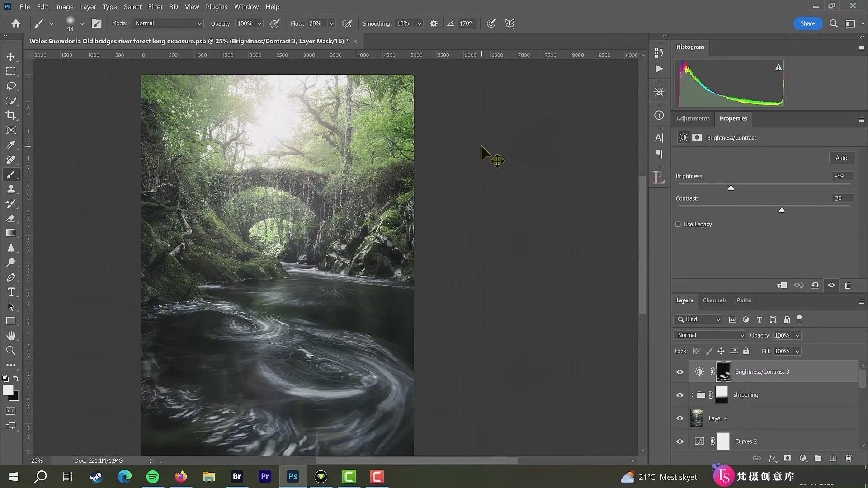Viewport: 868px width, 488px height.
Task: Toggle visibility of Layer 4
Action: click(680, 418)
